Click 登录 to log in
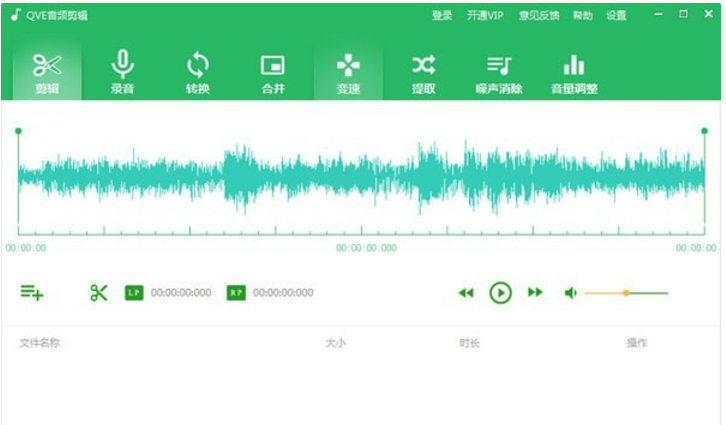726x425 pixels. tap(442, 16)
